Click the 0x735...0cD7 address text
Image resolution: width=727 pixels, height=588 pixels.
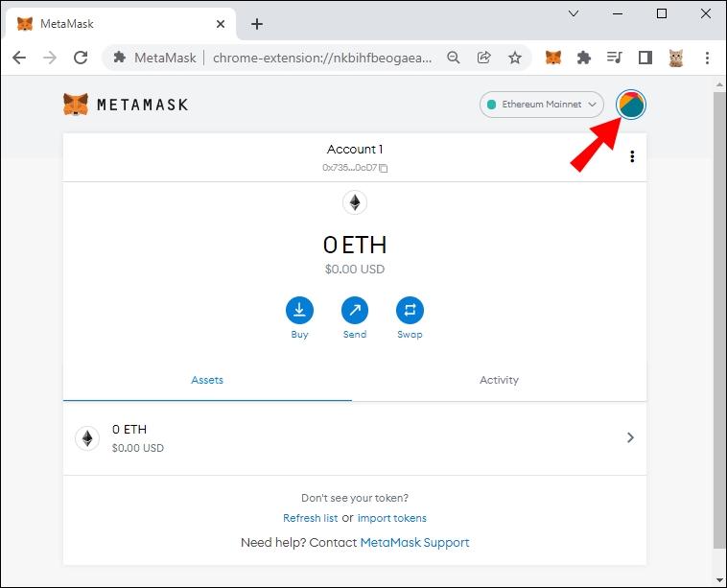(x=349, y=168)
